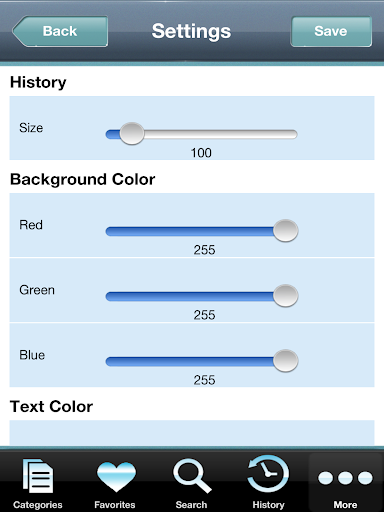Click the middle of the Blue slider track

201,361
